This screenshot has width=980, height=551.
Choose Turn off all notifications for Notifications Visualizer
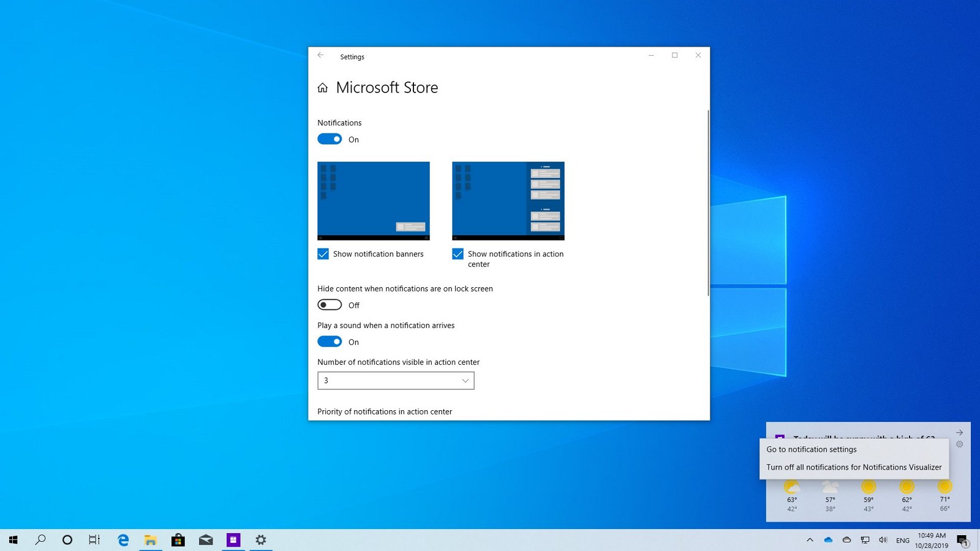pos(854,467)
